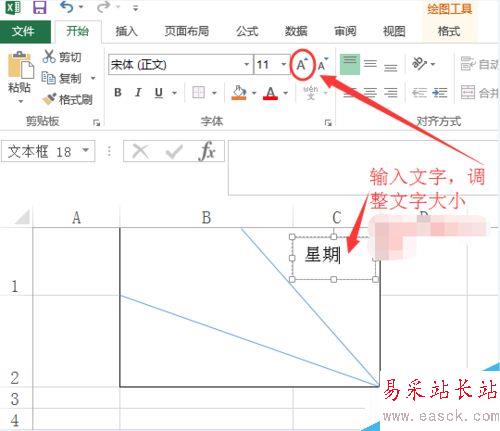Open font color dropdown arrow
The height and width of the screenshot is (431, 500).
coord(286,93)
